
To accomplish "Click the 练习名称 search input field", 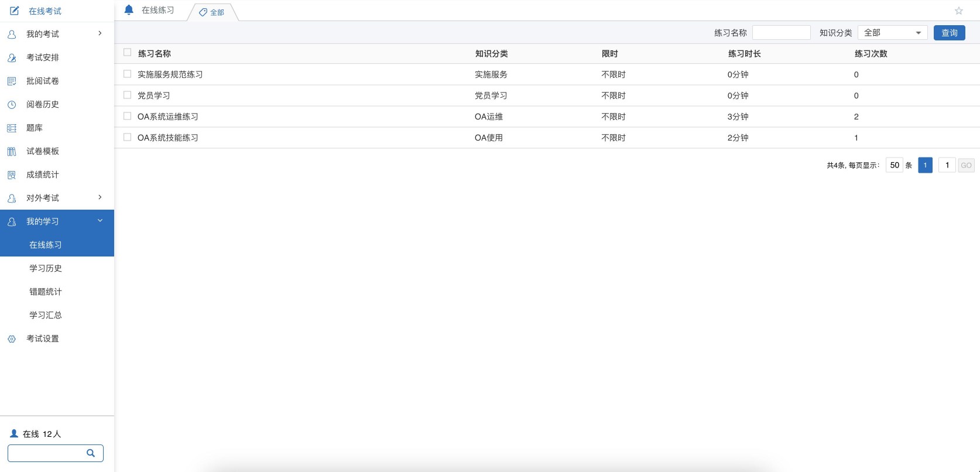I will 781,33.
